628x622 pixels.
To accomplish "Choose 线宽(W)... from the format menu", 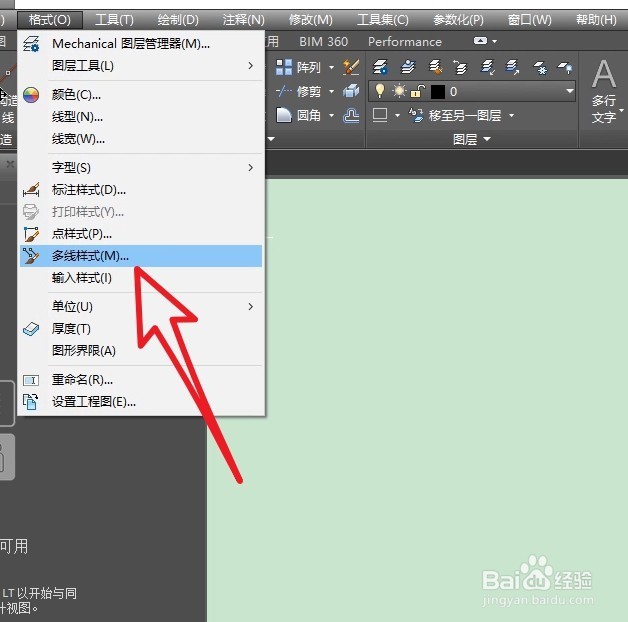I will [x=141, y=139].
